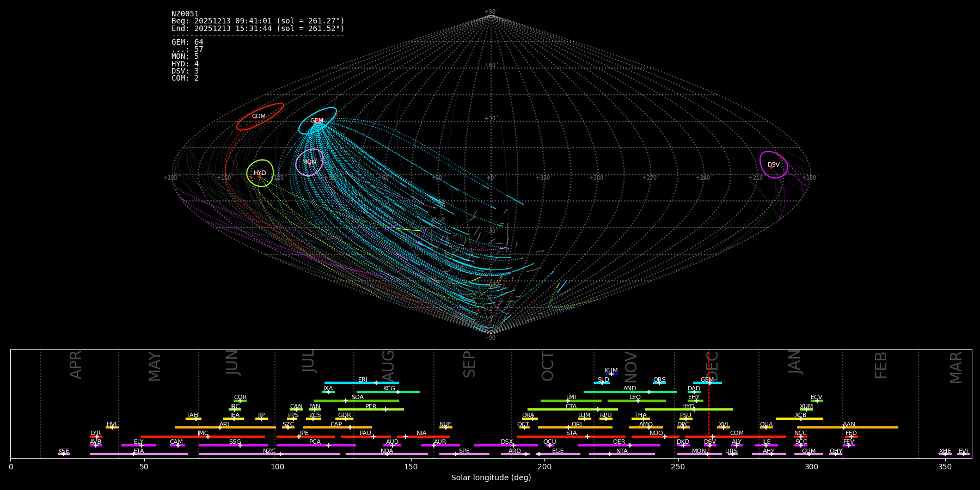Select the MON radiant label in the pink circle
Viewport: 980px width, 490px height.
pos(309,162)
